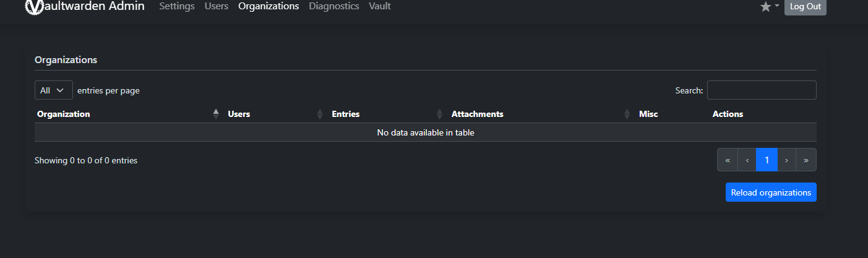Viewport: 868px width, 258px height.
Task: Sort by Organization column arrow
Action: (x=216, y=114)
